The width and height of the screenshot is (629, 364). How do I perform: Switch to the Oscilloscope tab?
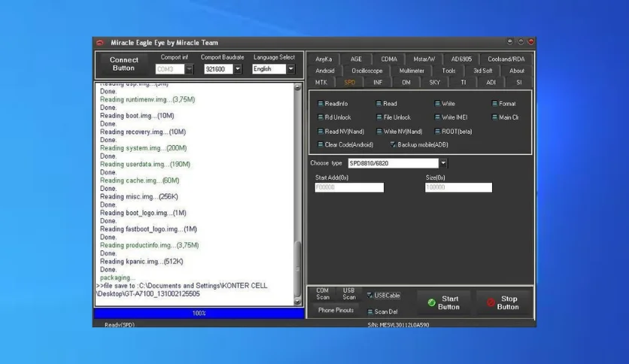click(366, 71)
